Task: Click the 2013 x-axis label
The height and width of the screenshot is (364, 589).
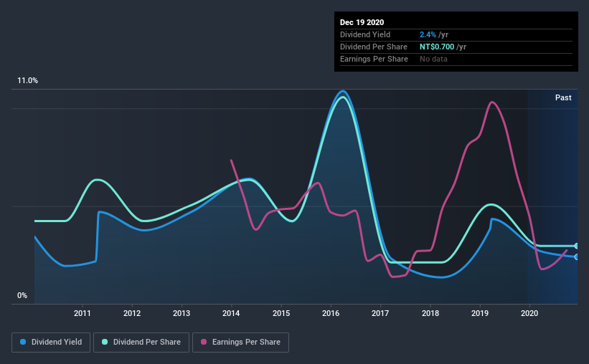Action: click(182, 313)
